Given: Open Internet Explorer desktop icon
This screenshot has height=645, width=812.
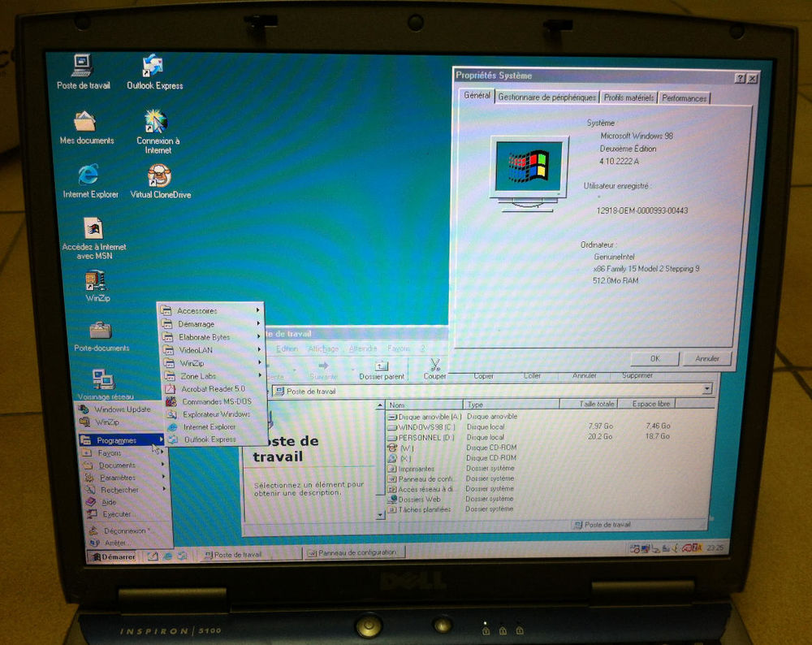Looking at the screenshot, I should 90,181.
